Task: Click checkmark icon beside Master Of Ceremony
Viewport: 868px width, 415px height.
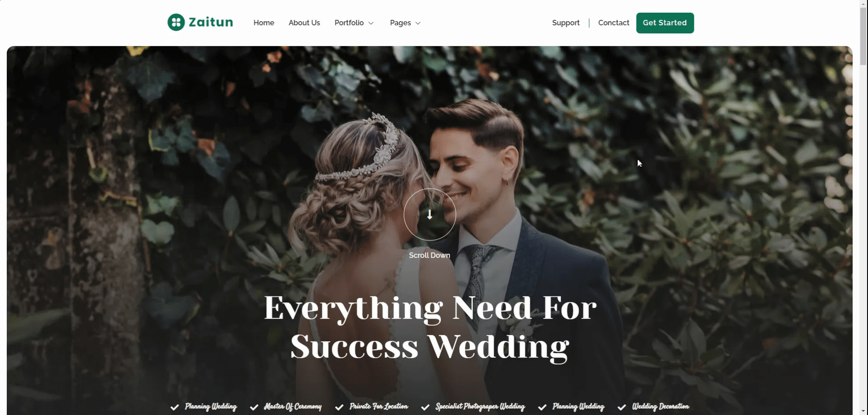Action: coord(254,407)
